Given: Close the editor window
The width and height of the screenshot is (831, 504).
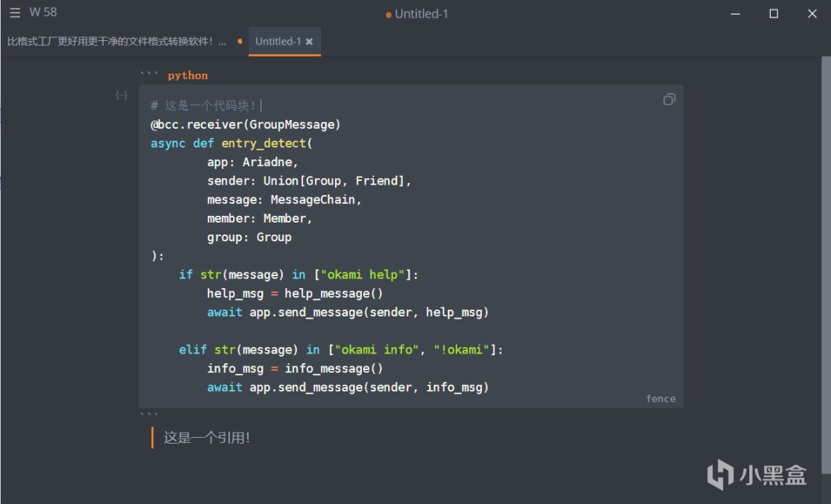Looking at the screenshot, I should click(812, 14).
